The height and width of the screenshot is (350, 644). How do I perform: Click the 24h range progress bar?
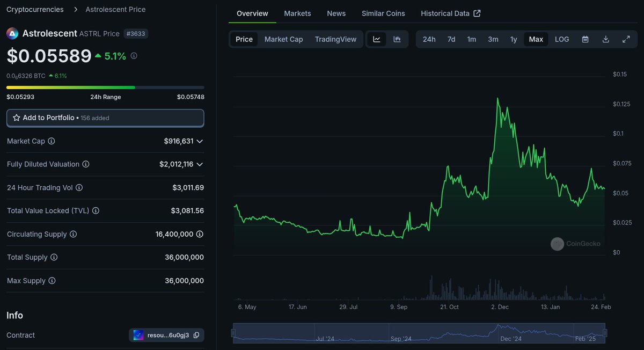pyautogui.click(x=105, y=87)
